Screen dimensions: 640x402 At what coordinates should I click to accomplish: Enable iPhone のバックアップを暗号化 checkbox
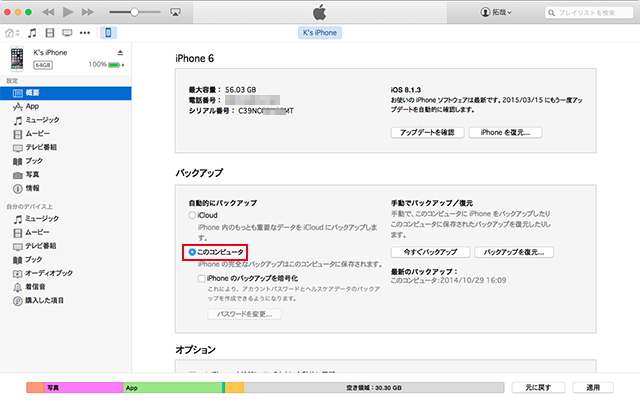(x=202, y=278)
